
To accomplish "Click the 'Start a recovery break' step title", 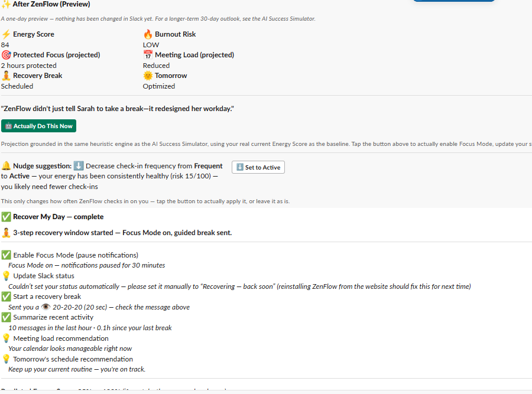I will [x=47, y=297].
